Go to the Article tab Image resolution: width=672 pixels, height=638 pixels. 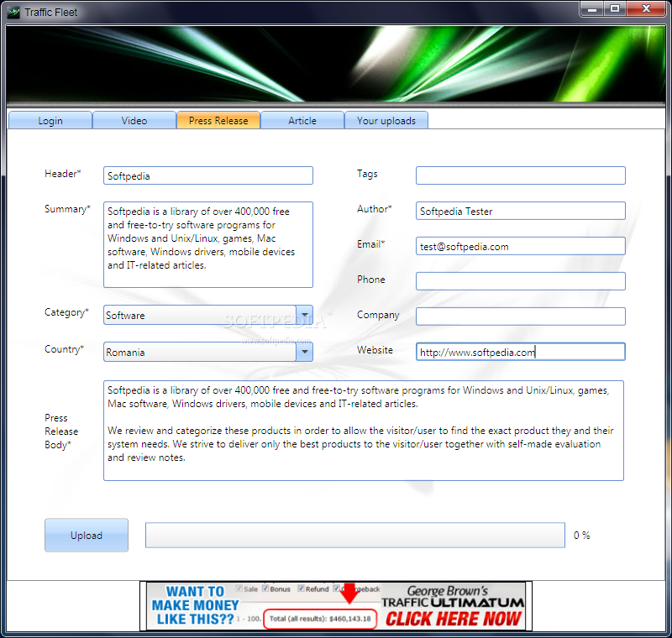click(x=302, y=120)
